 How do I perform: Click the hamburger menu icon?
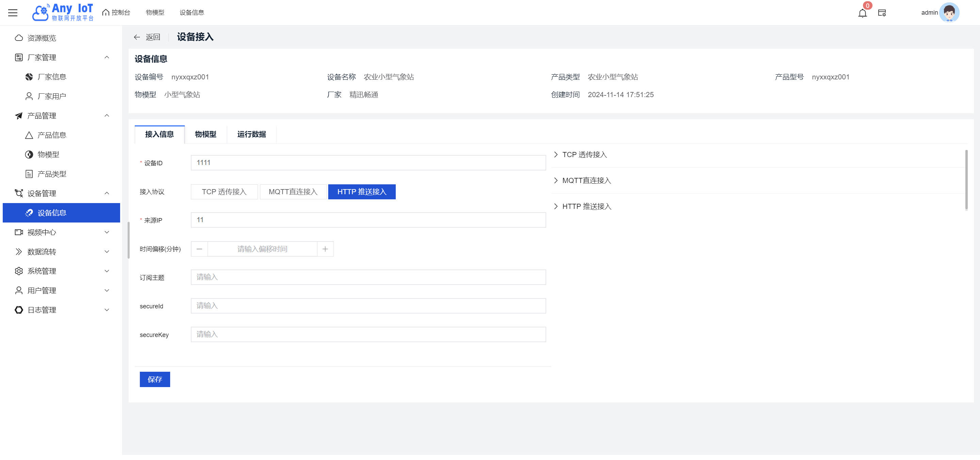[13, 13]
